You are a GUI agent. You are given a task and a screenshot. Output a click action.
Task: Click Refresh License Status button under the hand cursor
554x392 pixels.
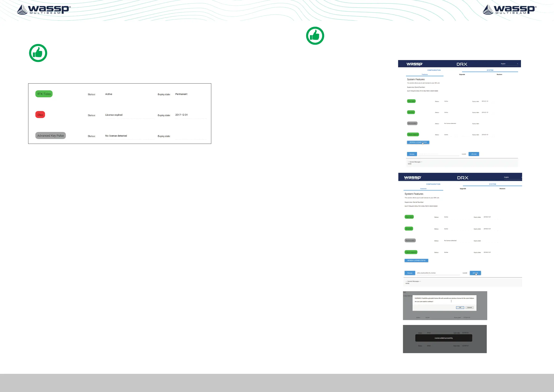coord(418,142)
